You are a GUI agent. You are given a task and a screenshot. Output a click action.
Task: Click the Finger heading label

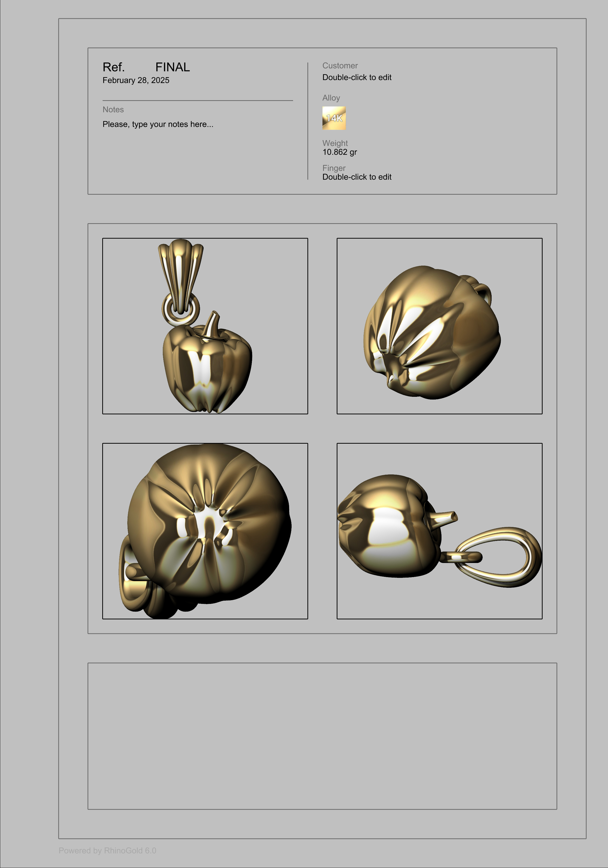point(334,168)
